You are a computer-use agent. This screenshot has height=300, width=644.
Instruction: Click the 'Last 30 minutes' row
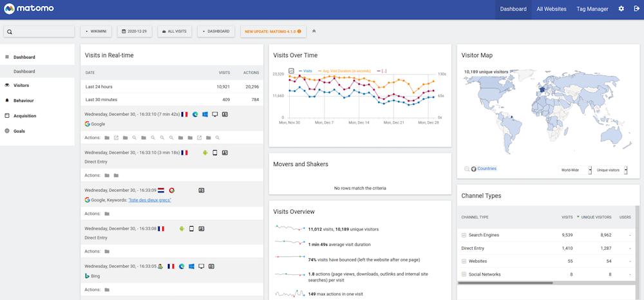(x=172, y=99)
